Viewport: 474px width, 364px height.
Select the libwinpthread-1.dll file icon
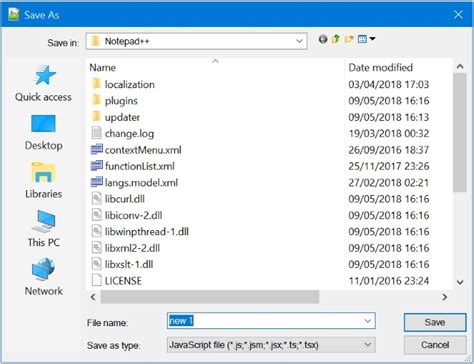coord(96,231)
